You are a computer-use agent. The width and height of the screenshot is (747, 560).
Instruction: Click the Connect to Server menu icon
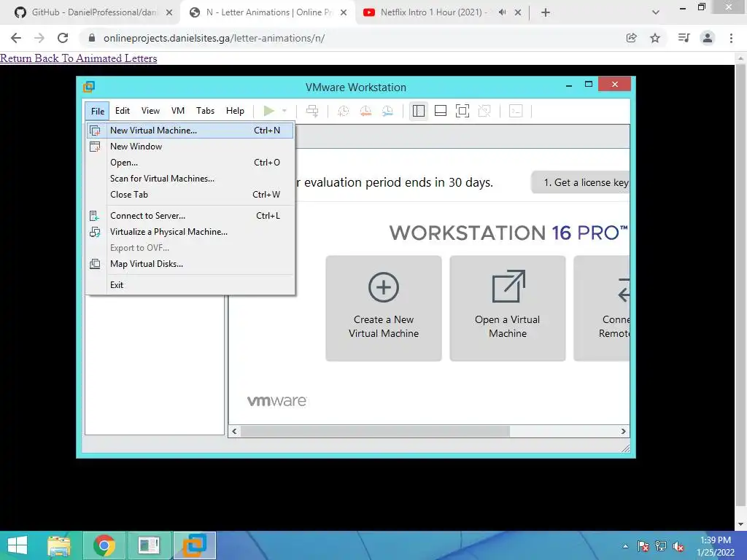click(x=95, y=216)
